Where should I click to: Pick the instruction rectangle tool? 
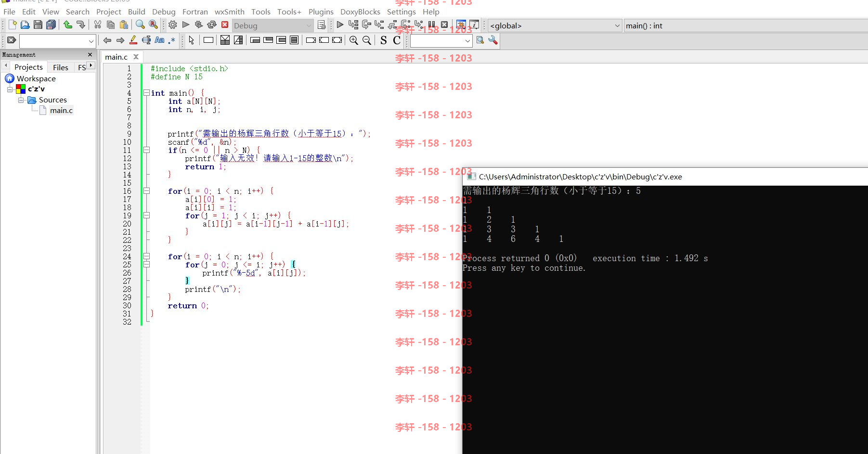[208, 40]
